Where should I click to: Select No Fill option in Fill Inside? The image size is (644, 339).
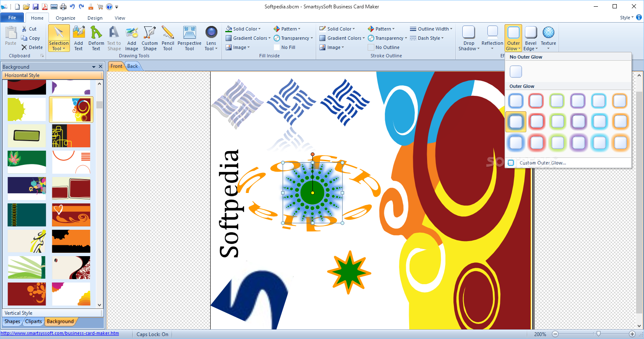tap(285, 47)
